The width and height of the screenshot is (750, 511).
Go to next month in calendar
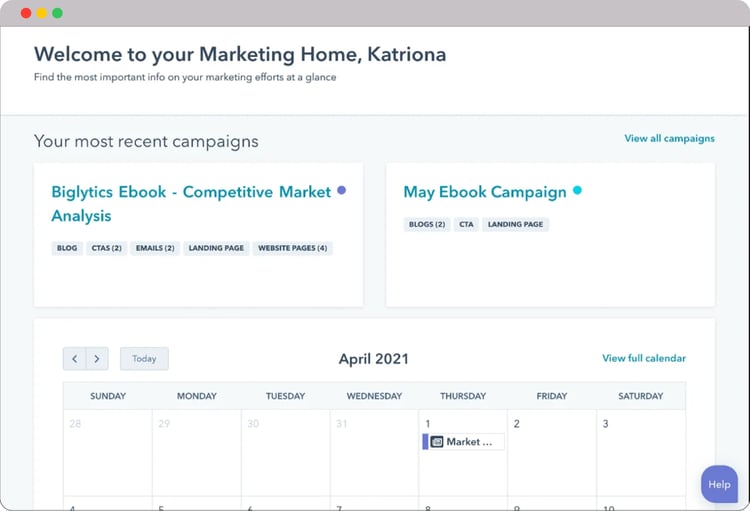[x=97, y=359]
